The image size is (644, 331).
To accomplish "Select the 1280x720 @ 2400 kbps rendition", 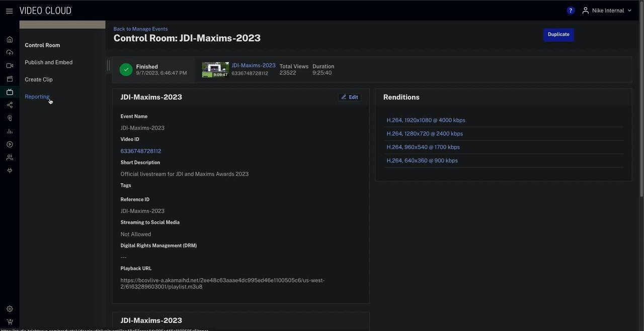I will tap(425, 134).
